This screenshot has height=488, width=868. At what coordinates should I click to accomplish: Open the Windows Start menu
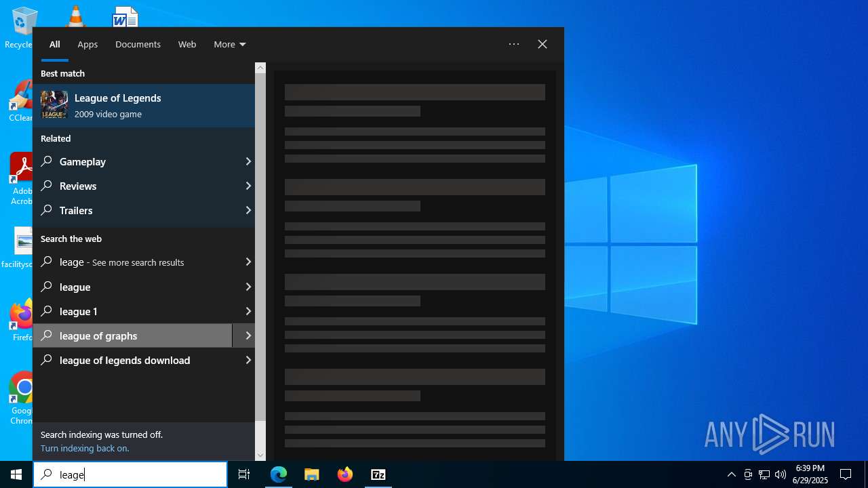(x=16, y=474)
